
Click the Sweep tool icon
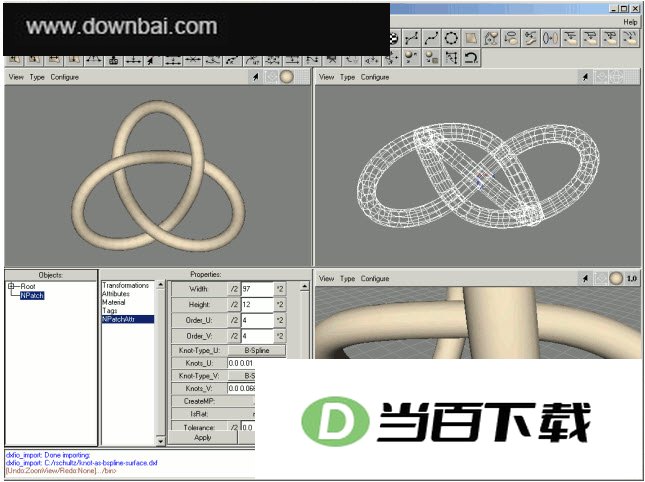tap(531, 39)
